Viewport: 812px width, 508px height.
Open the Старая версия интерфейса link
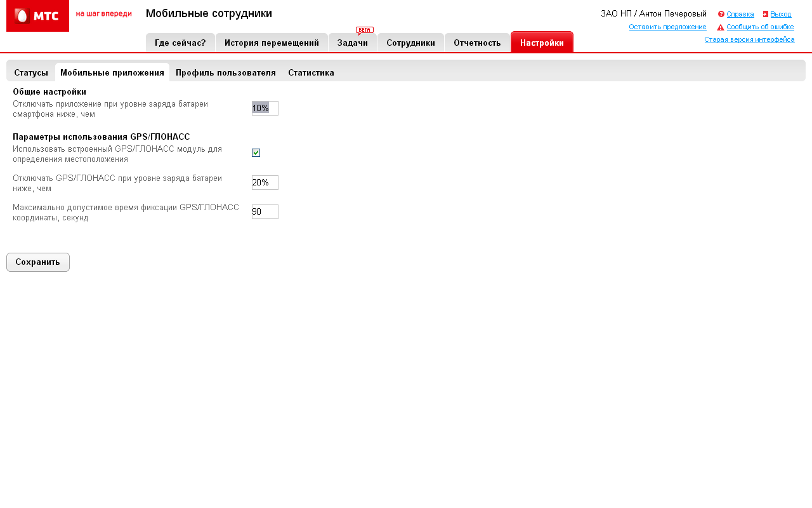tap(749, 39)
